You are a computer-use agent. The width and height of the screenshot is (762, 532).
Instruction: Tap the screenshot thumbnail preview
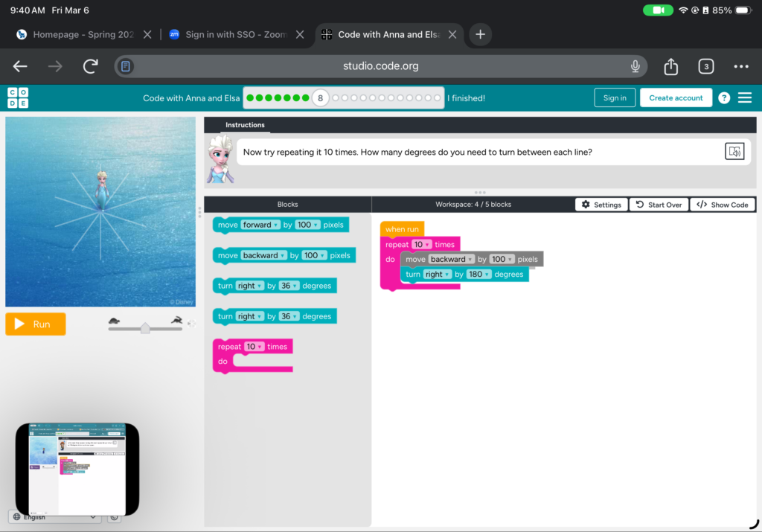click(77, 469)
